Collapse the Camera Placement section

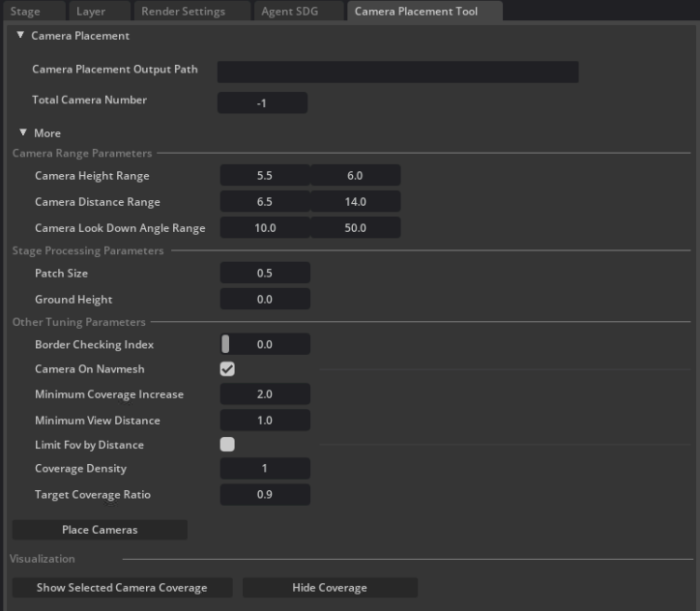coord(21,36)
